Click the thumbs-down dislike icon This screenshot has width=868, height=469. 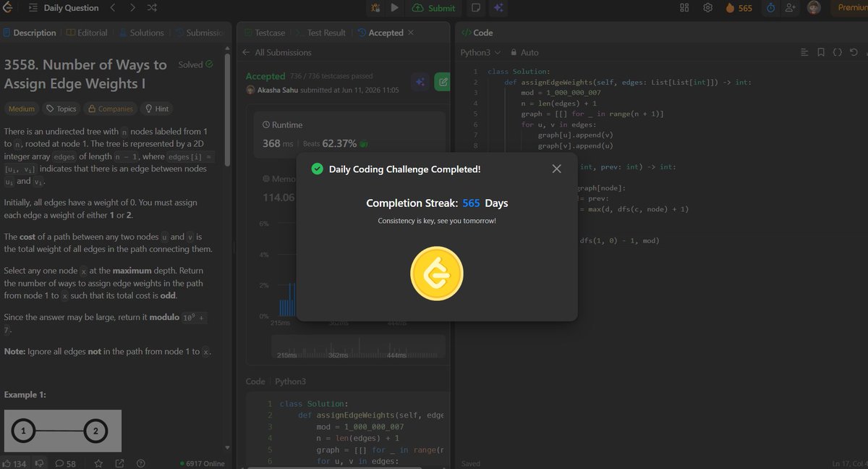(40, 463)
